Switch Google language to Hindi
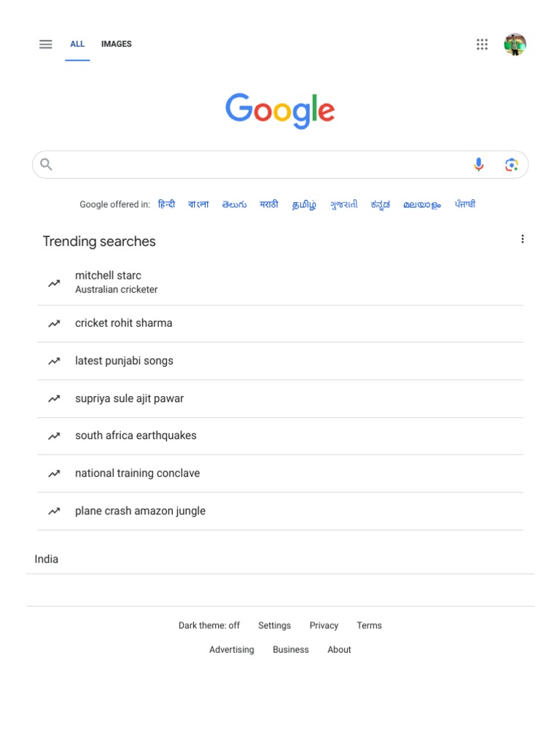This screenshot has width=560, height=747. pos(166,205)
